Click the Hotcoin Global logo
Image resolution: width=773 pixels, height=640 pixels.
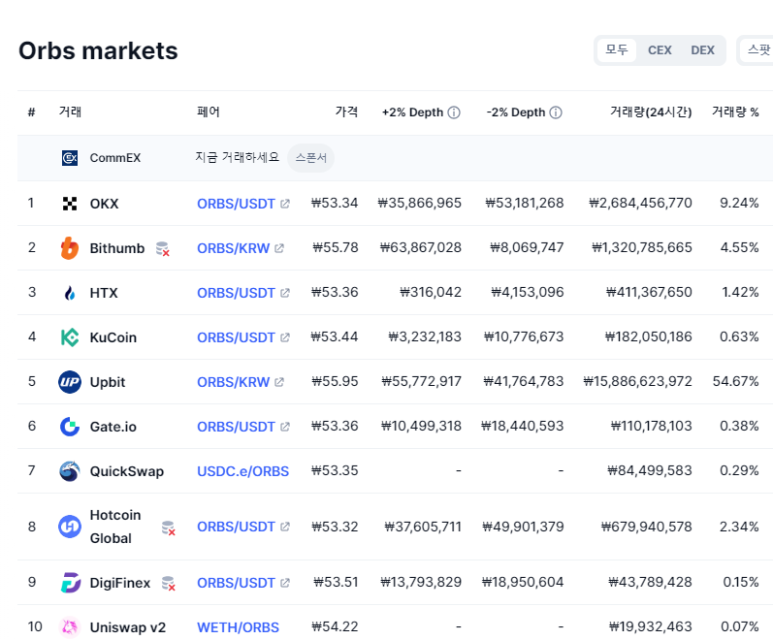tap(70, 527)
